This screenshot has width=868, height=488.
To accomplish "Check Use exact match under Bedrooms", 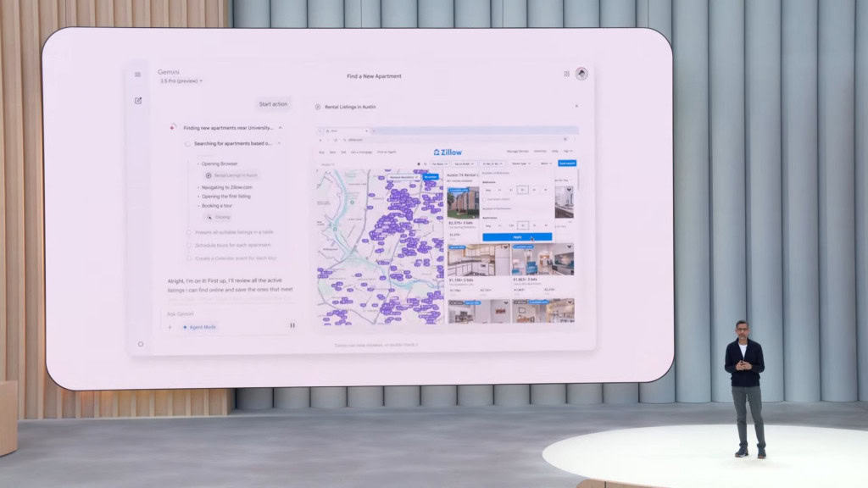I will [484, 199].
